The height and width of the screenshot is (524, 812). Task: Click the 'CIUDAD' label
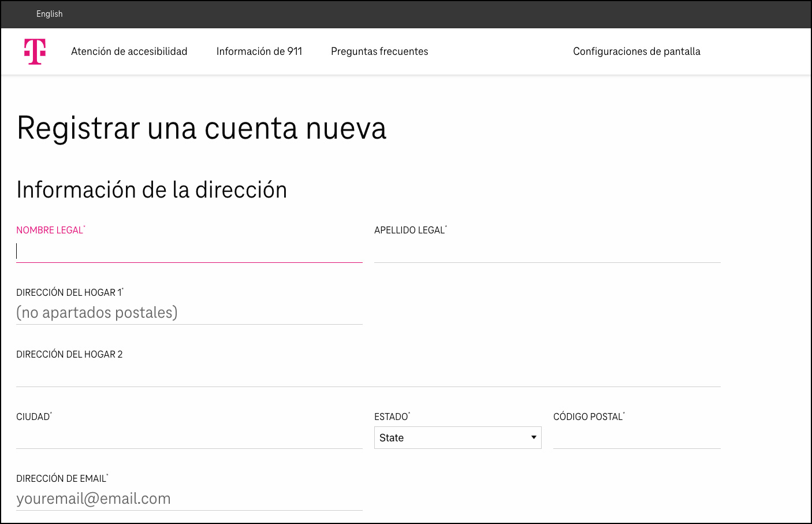point(34,417)
